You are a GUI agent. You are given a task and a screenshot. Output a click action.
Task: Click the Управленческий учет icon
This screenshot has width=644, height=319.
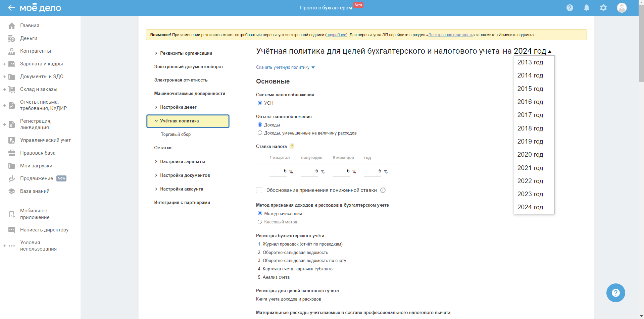point(12,141)
